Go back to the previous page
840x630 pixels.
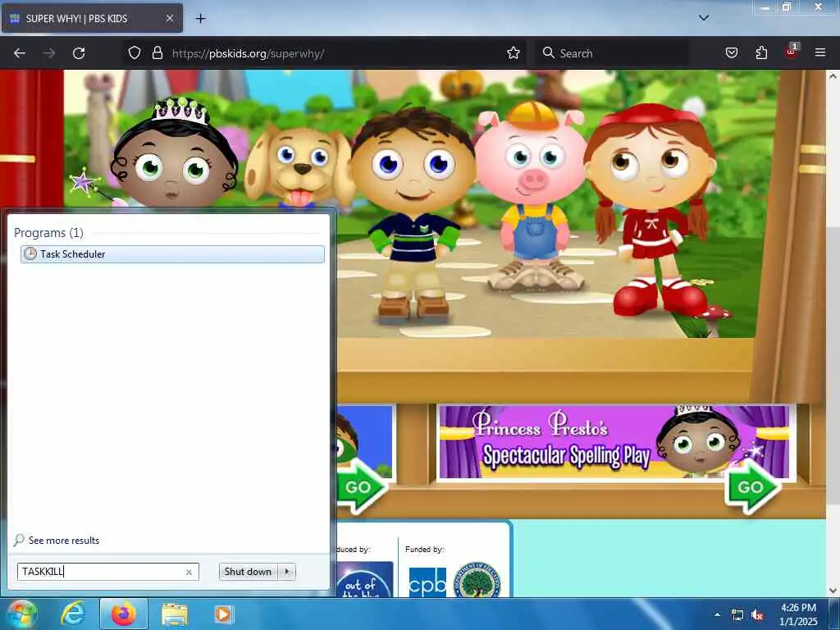click(20, 53)
